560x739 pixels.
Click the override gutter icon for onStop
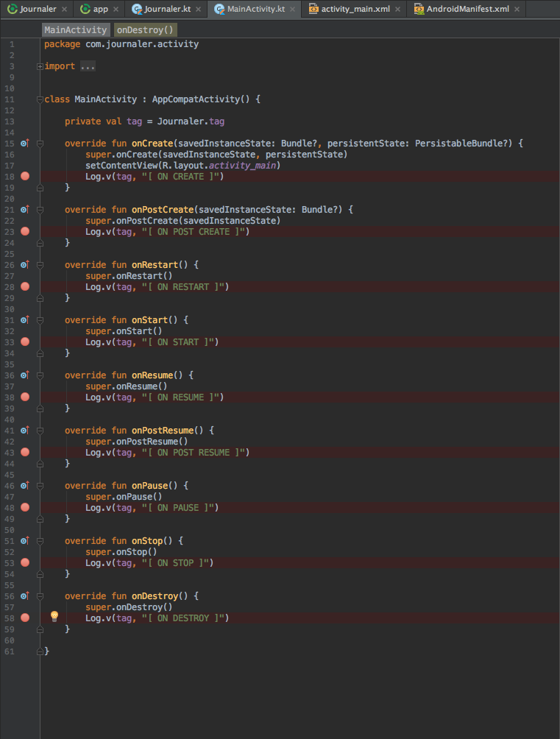click(x=24, y=540)
